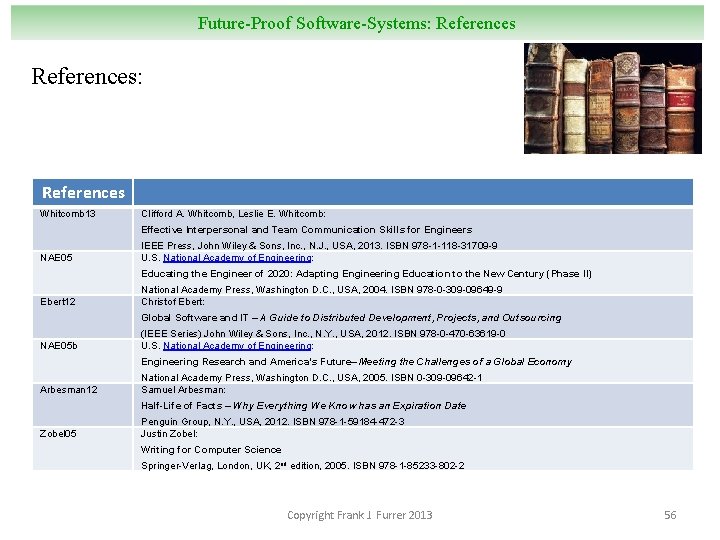The height and width of the screenshot is (540, 720).
Task: Click title 'Half-Life of Facts'
Action: (304, 406)
